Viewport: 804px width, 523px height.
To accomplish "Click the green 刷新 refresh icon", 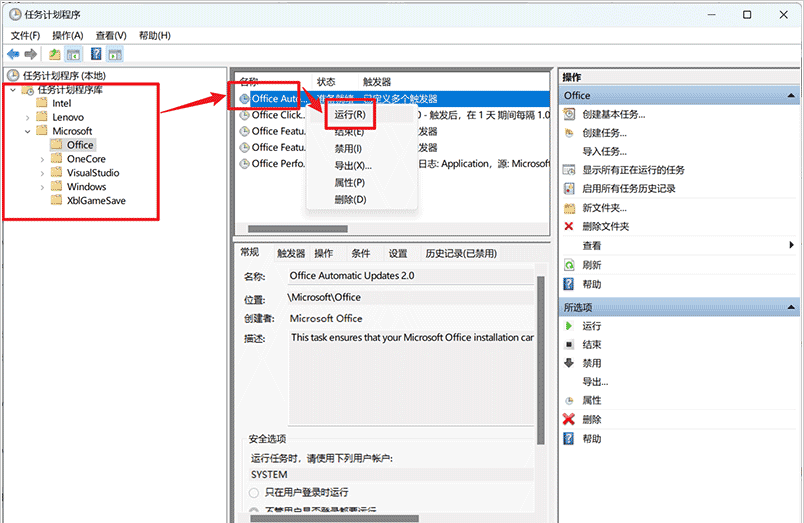I will pyautogui.click(x=569, y=265).
